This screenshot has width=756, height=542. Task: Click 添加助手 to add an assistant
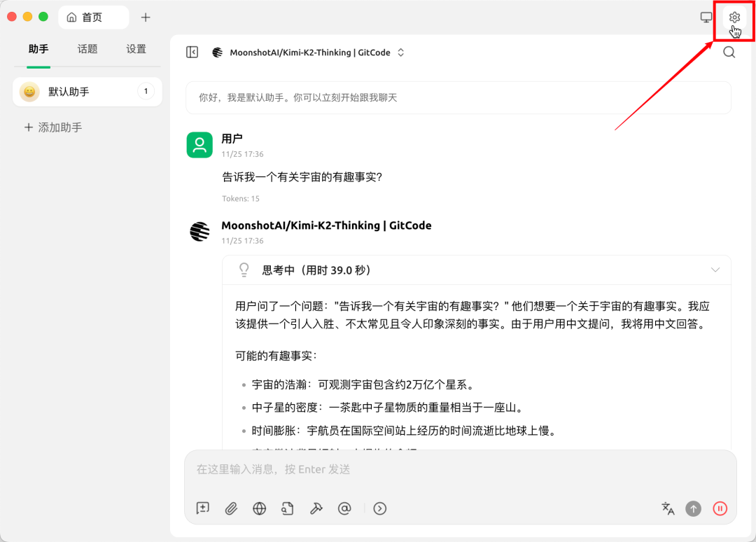53,127
